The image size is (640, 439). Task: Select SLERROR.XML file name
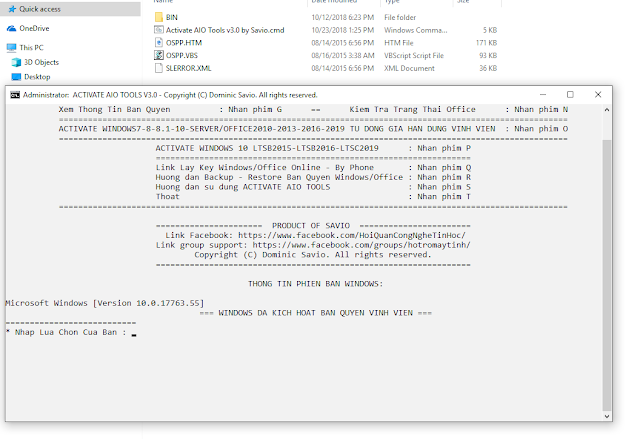(x=188, y=68)
